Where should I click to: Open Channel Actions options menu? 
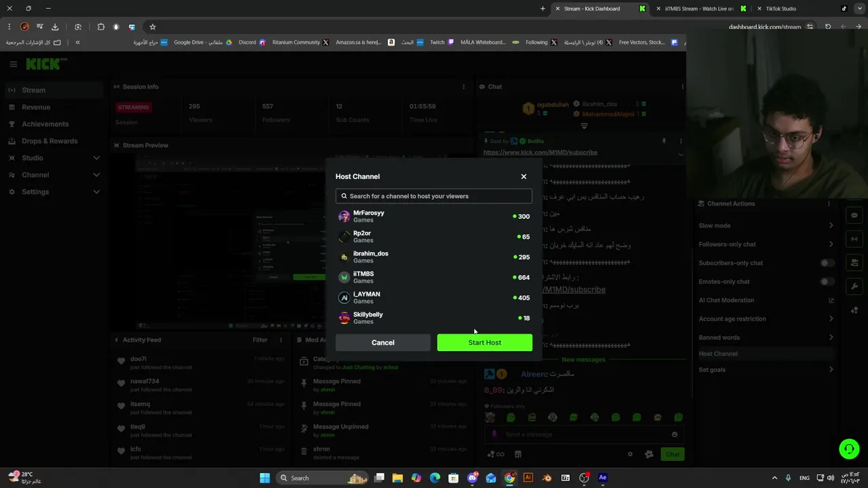(x=829, y=203)
